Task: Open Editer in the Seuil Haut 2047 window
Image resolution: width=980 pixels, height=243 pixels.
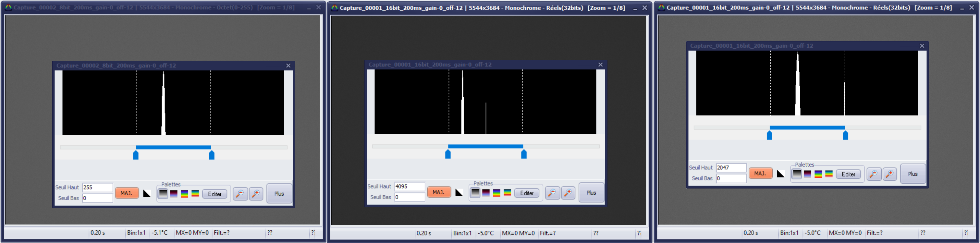Action: click(x=848, y=174)
